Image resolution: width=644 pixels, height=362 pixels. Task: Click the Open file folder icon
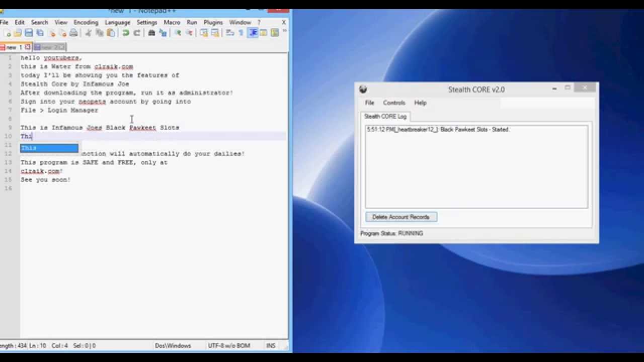click(x=18, y=33)
